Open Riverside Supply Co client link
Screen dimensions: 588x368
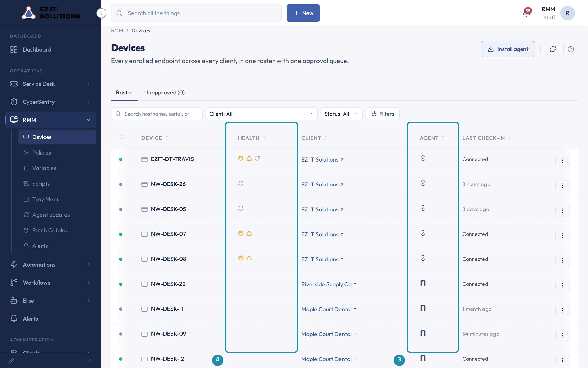pos(329,284)
